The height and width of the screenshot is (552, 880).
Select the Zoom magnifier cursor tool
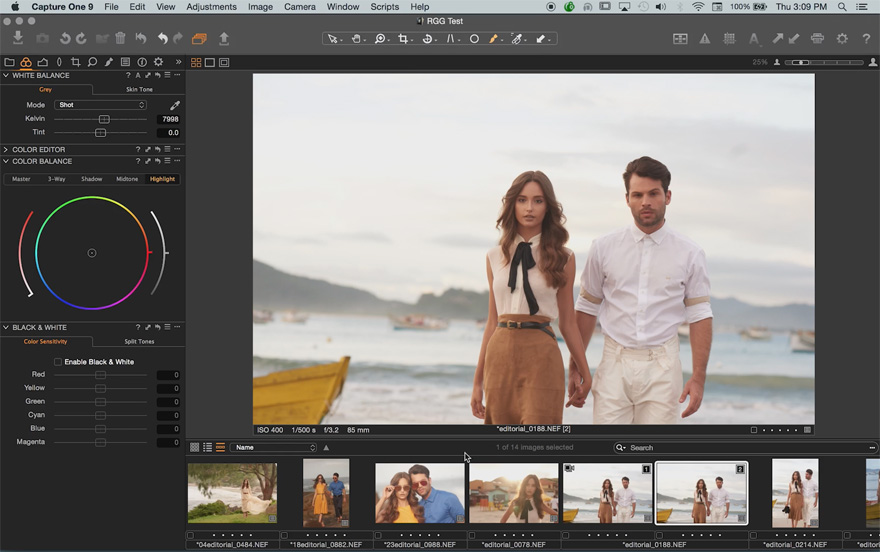[380, 39]
